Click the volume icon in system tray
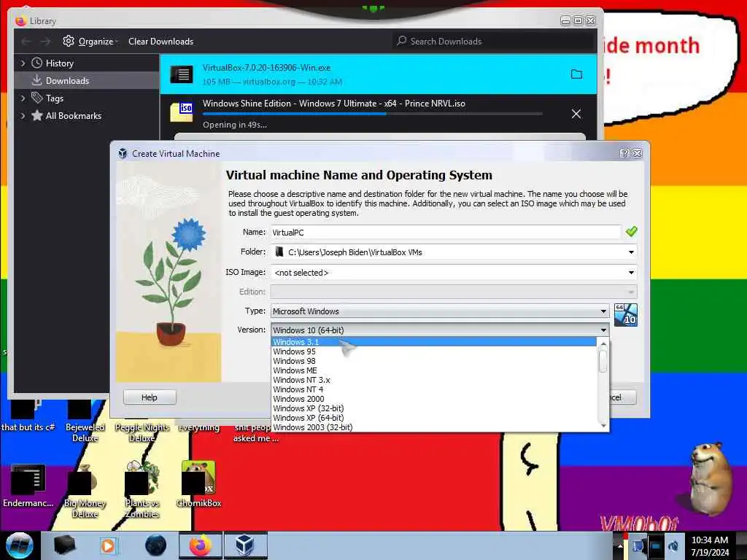Image resolution: width=747 pixels, height=560 pixels. point(673,547)
